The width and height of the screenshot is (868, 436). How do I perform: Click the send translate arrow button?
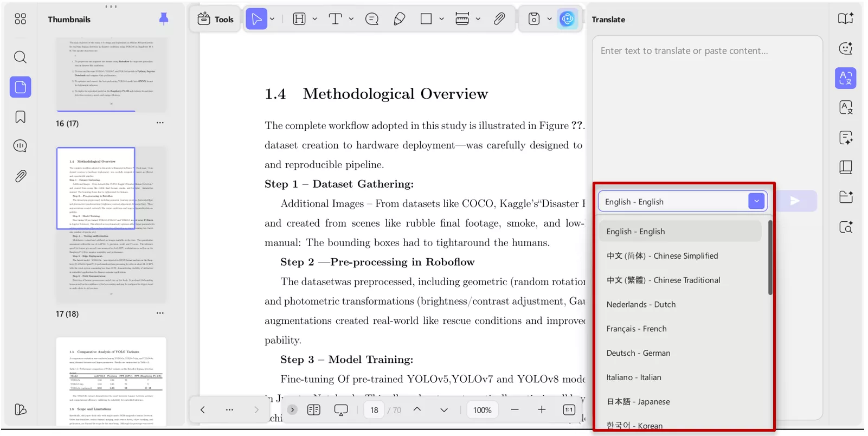(795, 201)
